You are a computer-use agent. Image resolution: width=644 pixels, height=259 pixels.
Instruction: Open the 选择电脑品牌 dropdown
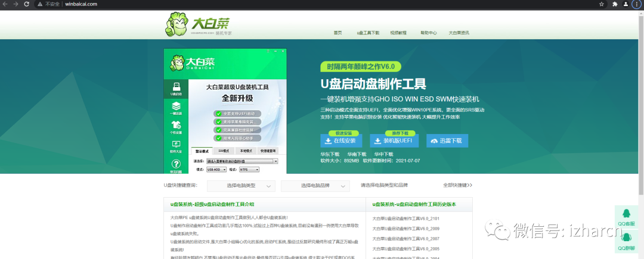(x=315, y=186)
